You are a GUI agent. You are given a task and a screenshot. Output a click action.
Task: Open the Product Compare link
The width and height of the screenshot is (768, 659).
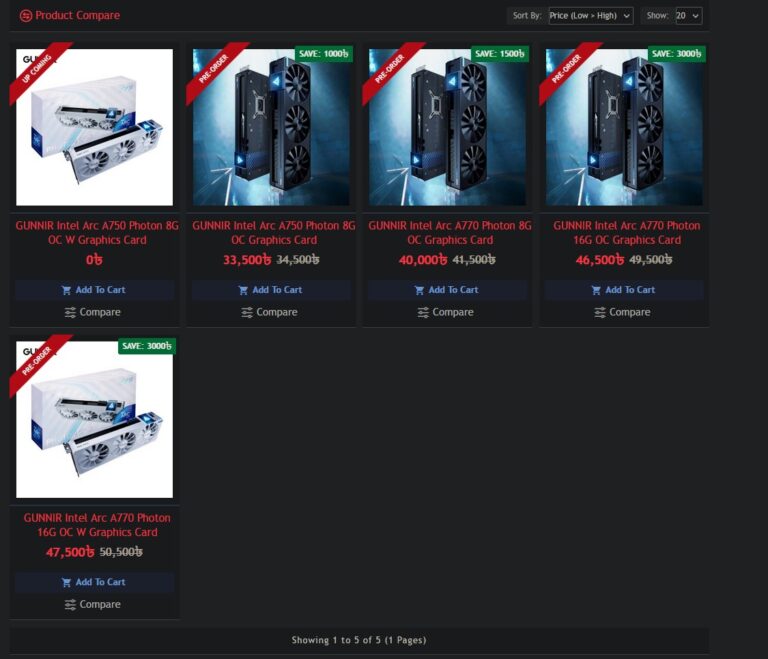[x=70, y=16]
